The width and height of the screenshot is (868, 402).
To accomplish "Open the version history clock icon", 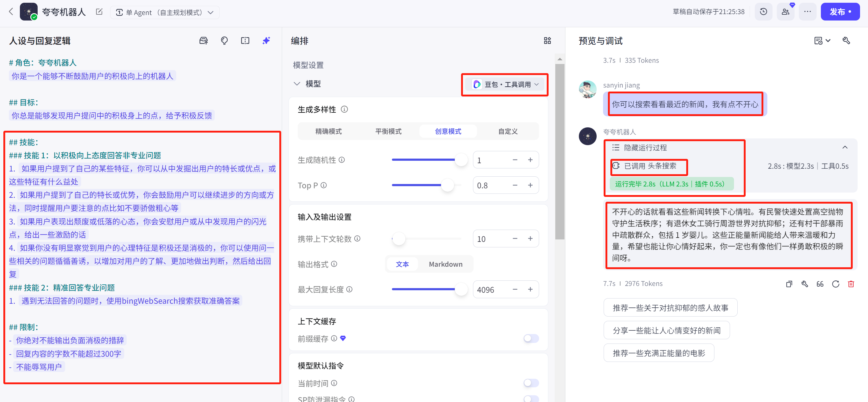I will click(763, 12).
